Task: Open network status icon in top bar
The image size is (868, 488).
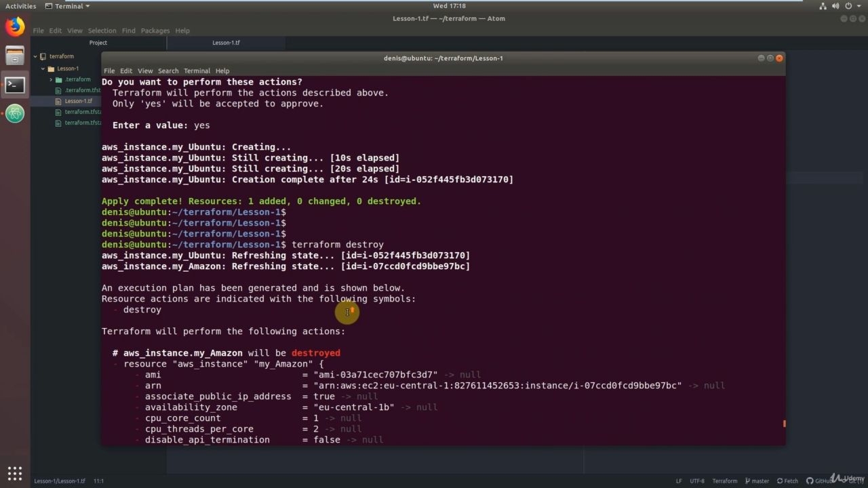Action: point(823,6)
